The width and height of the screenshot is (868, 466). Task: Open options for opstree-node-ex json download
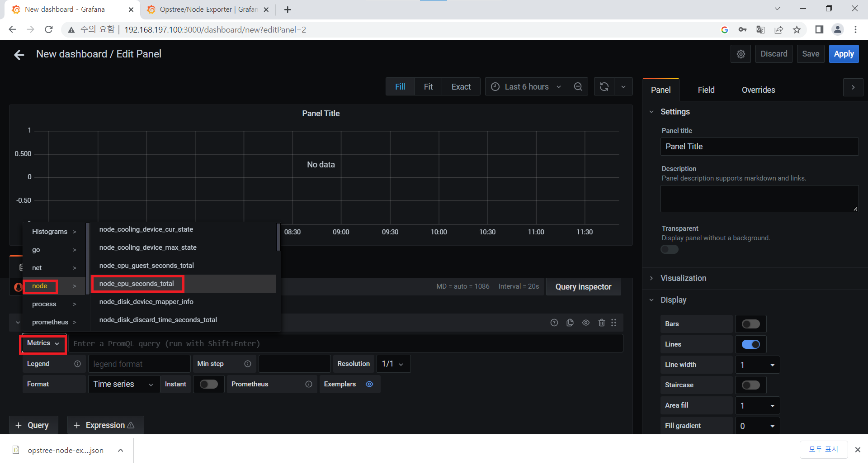(x=121, y=450)
